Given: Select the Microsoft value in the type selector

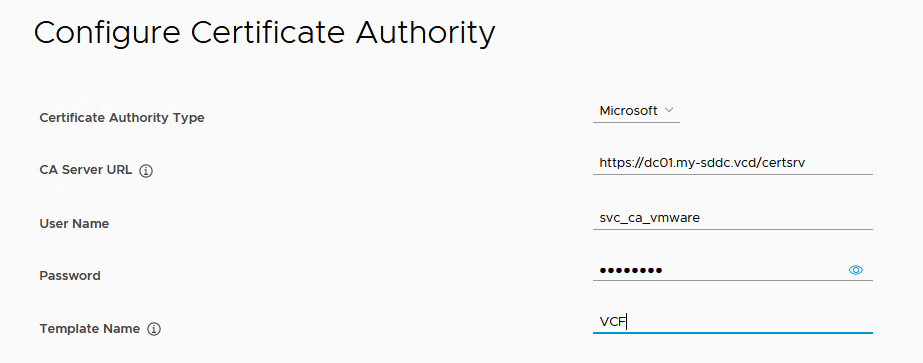Looking at the screenshot, I should pyautogui.click(x=628, y=111).
